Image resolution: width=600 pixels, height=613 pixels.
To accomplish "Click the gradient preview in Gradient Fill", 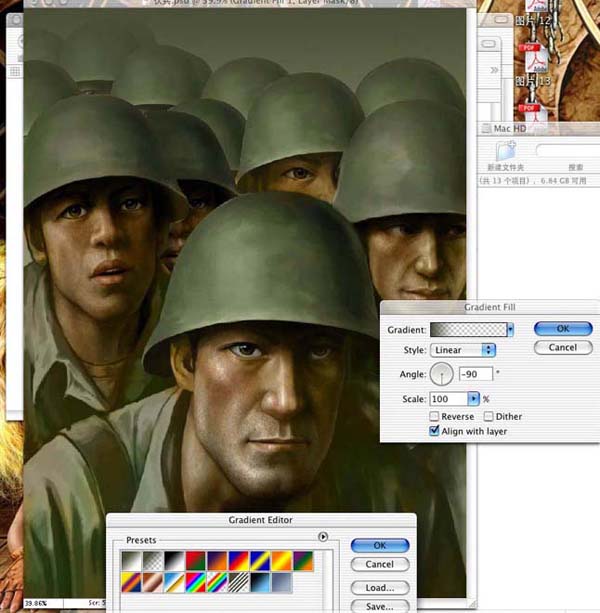I will pyautogui.click(x=468, y=330).
